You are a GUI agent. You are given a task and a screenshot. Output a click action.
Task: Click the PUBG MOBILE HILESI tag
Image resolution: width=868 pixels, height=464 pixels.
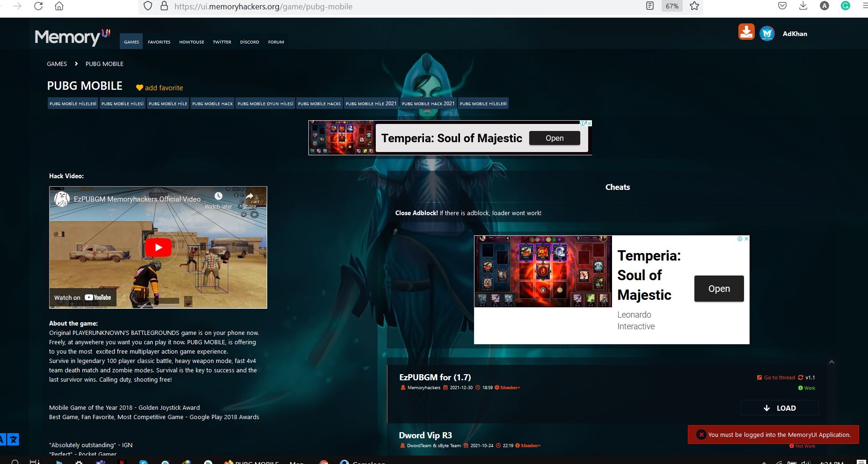[123, 103]
